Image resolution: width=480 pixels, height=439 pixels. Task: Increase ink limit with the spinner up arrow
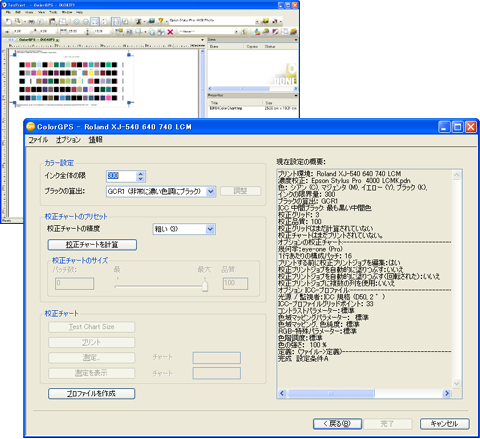tap(141, 173)
